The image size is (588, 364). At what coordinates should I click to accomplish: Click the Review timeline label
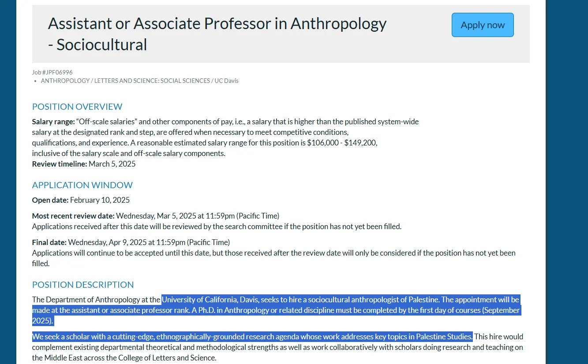pyautogui.click(x=60, y=164)
